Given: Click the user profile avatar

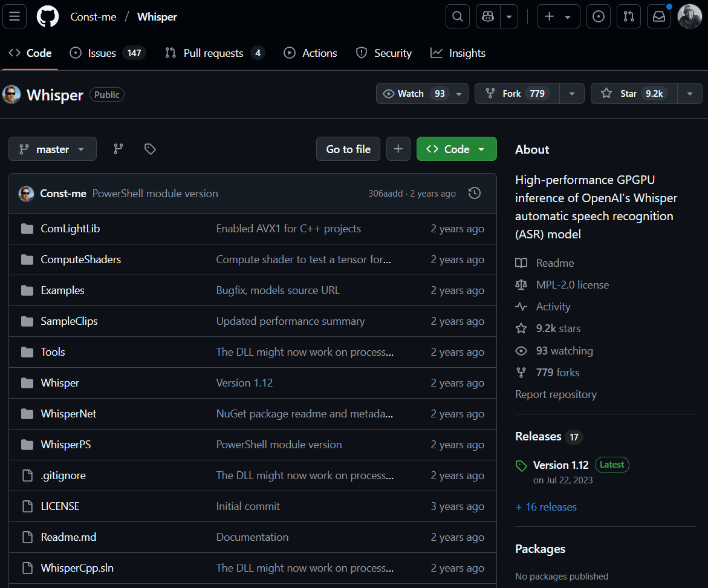Looking at the screenshot, I should [x=689, y=16].
